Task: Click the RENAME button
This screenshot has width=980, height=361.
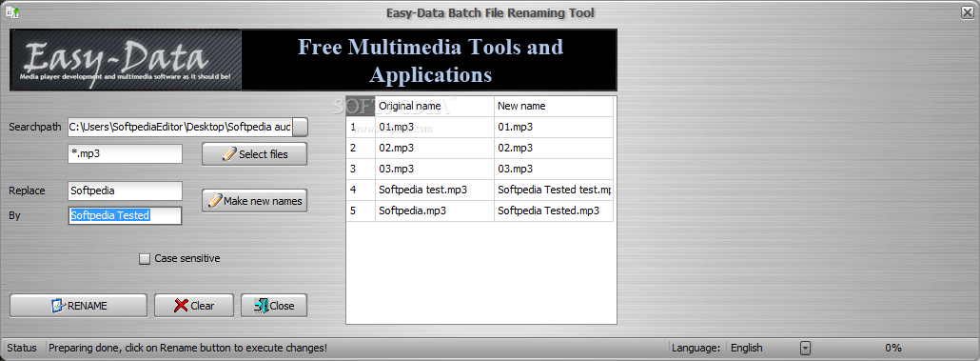Action: pos(79,306)
